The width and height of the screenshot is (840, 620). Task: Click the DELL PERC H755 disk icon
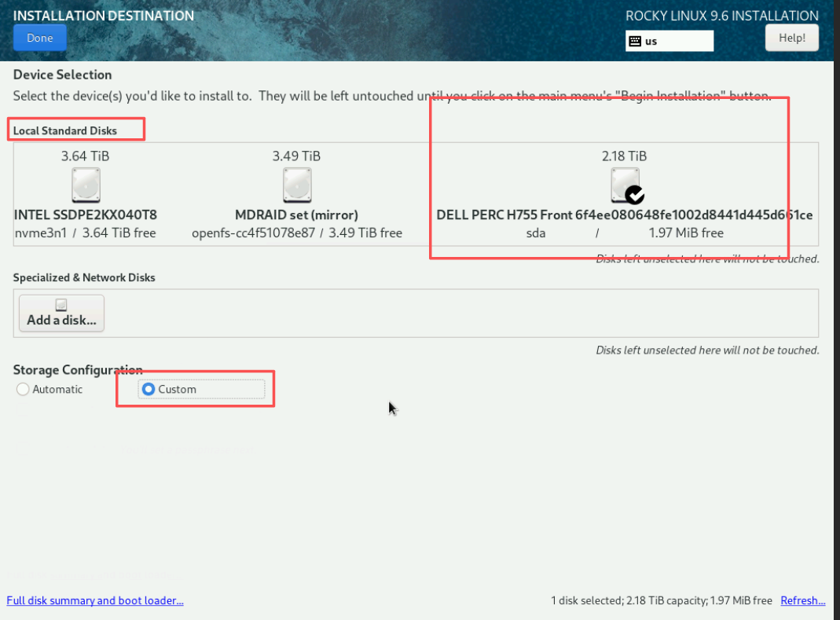point(624,185)
